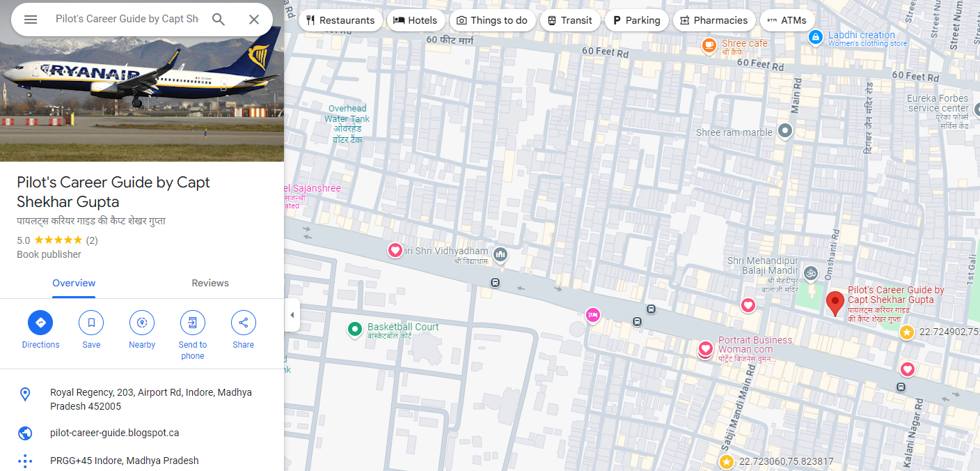
Task: Click the search magnifier icon
Action: [219, 20]
